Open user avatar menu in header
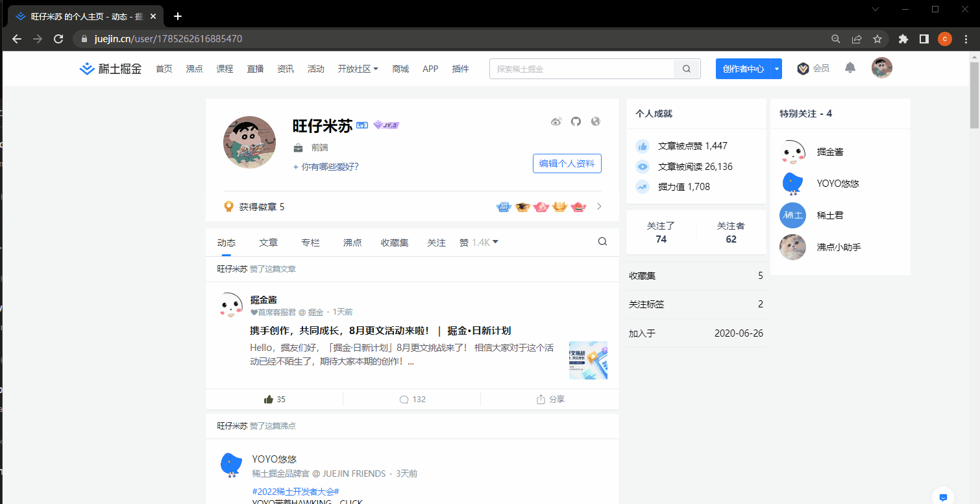This screenshot has height=504, width=980. tap(881, 67)
